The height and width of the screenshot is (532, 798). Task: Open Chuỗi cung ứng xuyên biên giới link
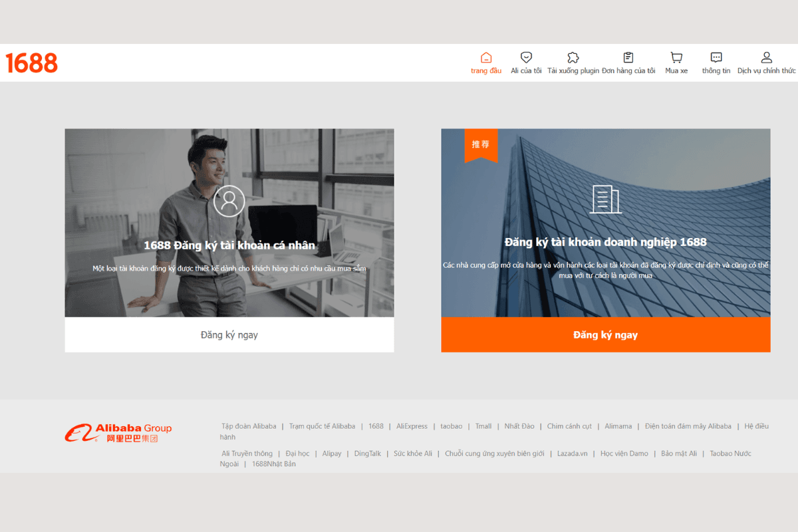click(495, 454)
